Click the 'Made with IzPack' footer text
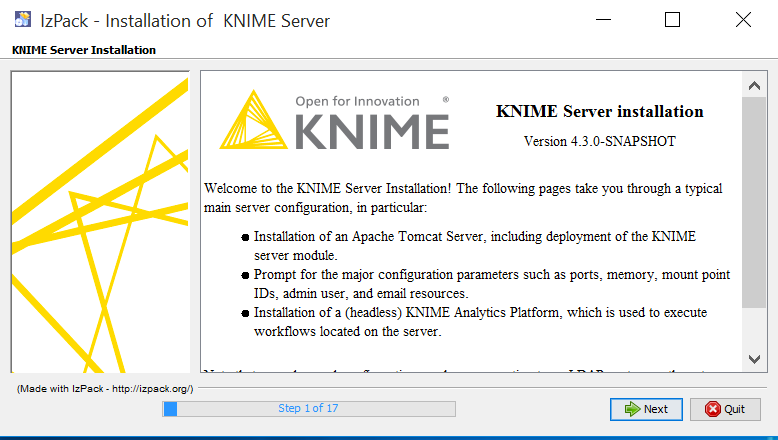This screenshot has height=440, width=778. tap(105, 389)
